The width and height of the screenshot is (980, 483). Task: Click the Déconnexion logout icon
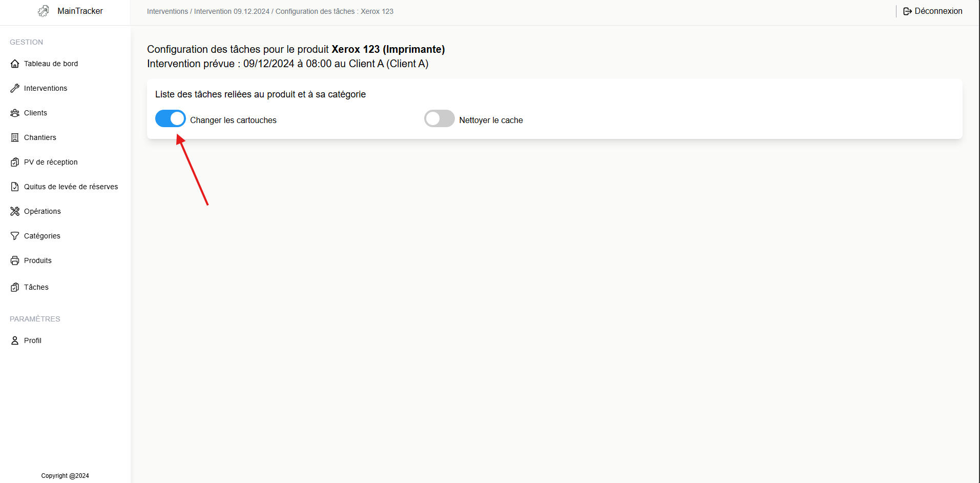coord(907,11)
